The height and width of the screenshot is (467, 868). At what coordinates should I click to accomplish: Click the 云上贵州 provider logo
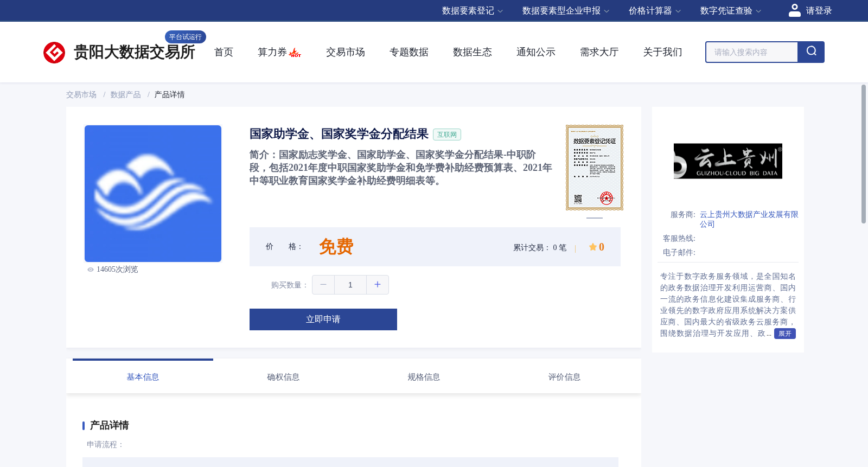728,161
